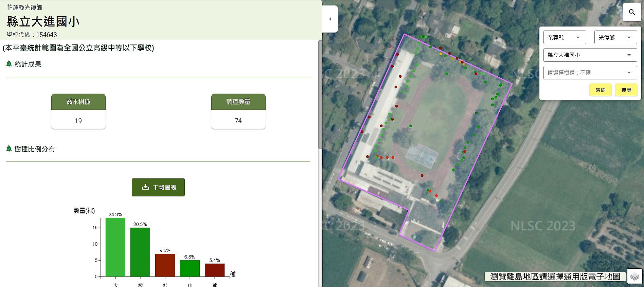Expand the tree species 不限 dropdown

coord(590,73)
